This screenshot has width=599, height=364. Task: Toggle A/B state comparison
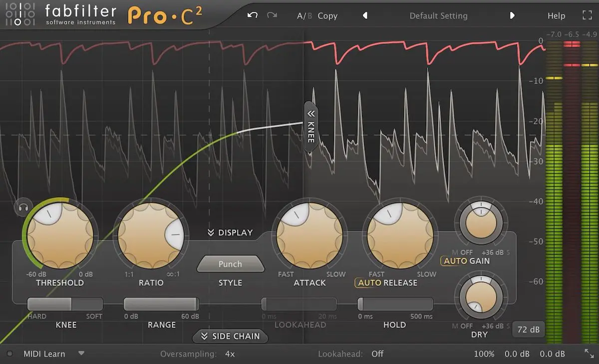[x=304, y=16]
